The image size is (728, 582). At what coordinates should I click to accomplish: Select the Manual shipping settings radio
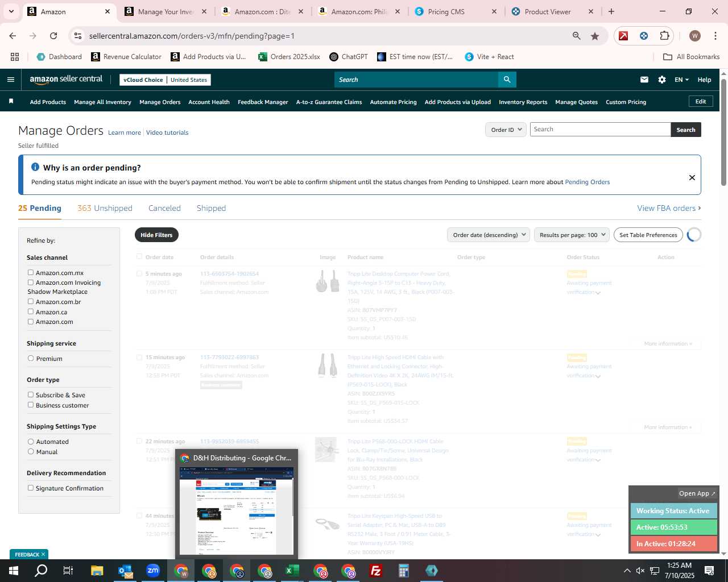[x=31, y=451]
